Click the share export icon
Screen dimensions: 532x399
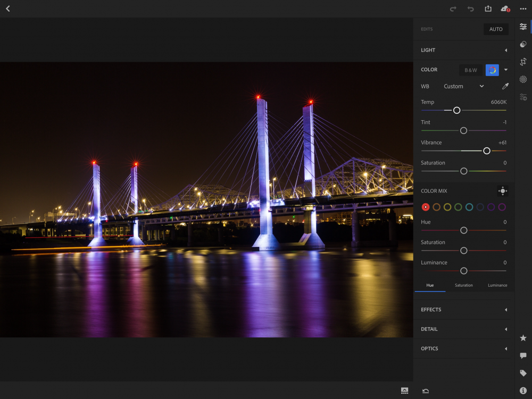pos(488,9)
